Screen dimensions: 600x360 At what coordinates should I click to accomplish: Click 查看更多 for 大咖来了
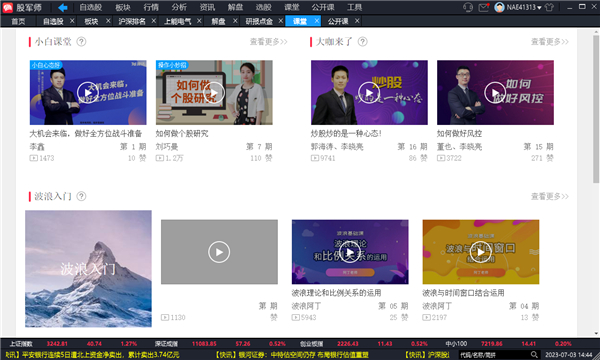click(x=550, y=42)
